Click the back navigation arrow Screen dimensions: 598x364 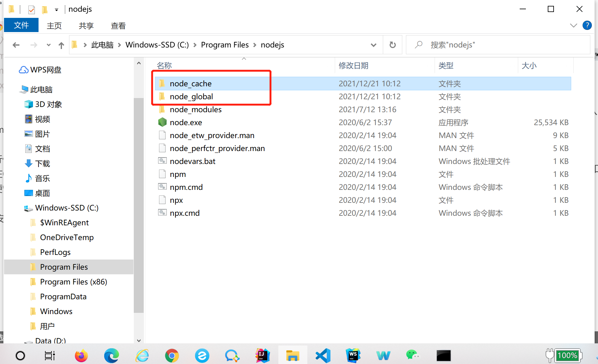(16, 45)
